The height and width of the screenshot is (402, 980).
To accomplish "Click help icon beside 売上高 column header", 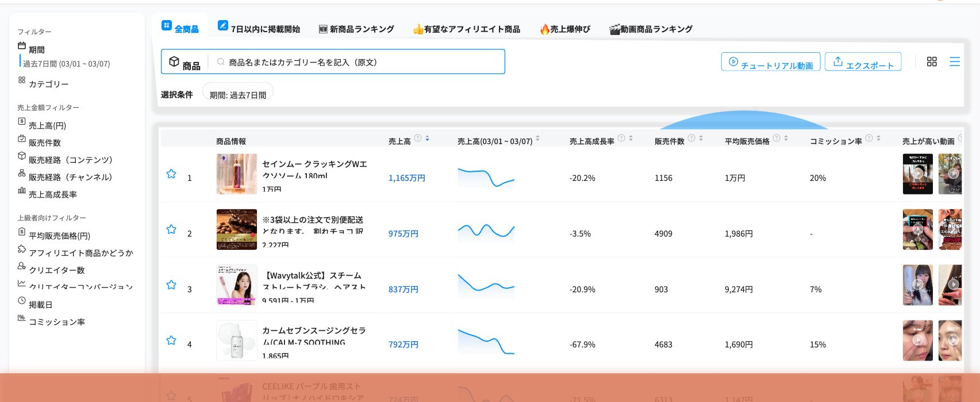I will click(418, 138).
